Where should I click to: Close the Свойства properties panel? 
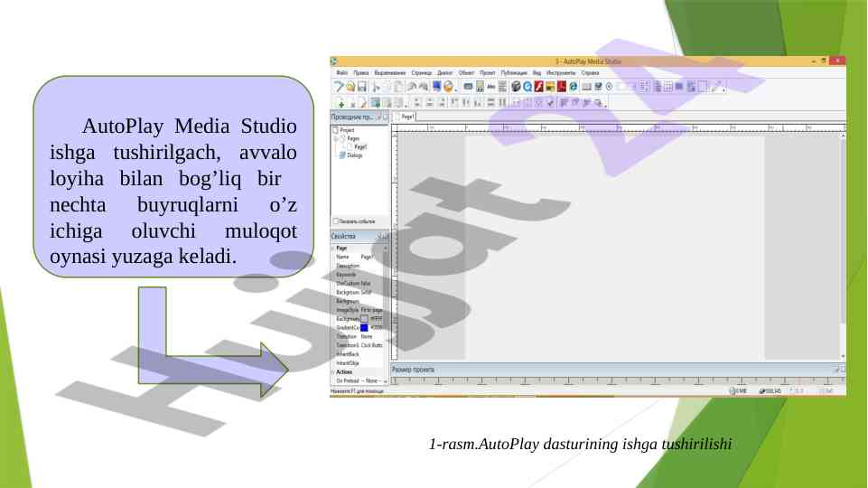[x=386, y=237]
